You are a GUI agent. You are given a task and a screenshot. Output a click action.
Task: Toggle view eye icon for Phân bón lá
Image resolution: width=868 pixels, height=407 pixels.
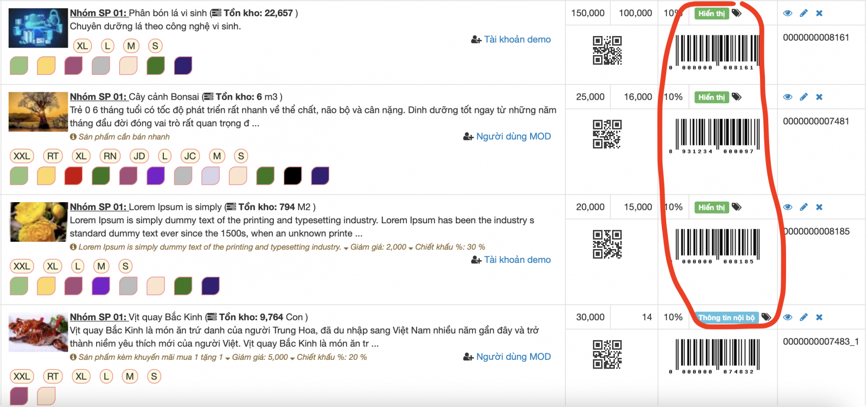pyautogui.click(x=788, y=13)
